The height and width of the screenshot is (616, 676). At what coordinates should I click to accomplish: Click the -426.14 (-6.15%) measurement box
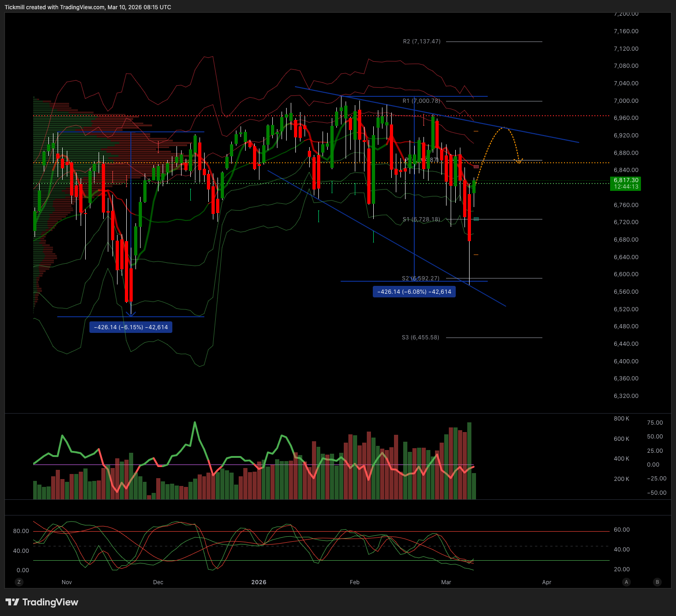coord(131,327)
